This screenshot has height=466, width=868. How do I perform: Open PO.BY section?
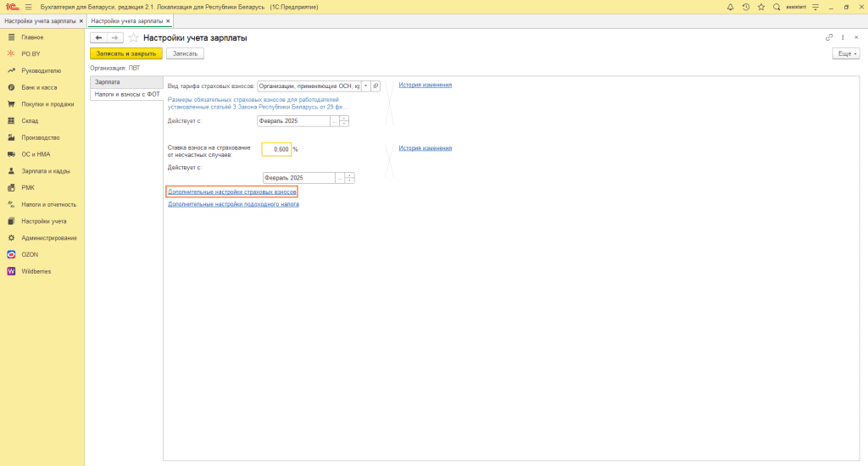42,53
